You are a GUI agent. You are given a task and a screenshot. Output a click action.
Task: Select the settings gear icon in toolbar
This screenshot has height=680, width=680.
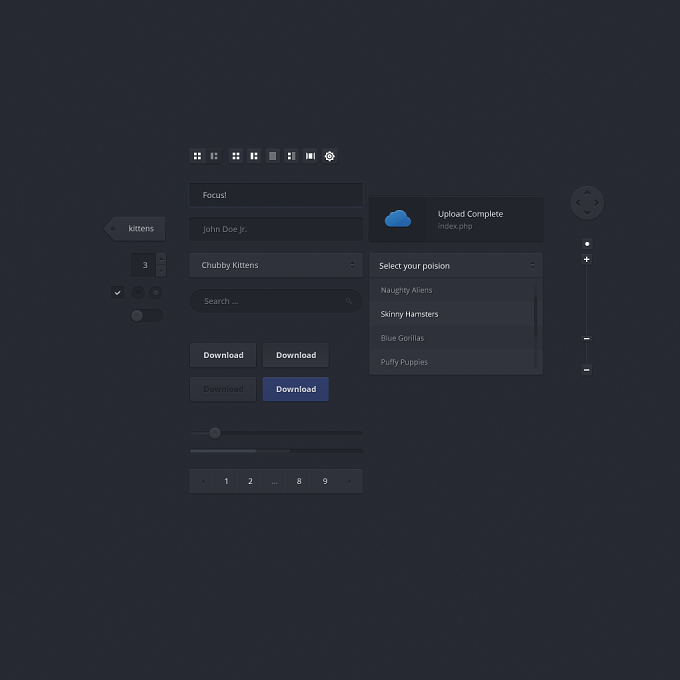click(x=330, y=156)
